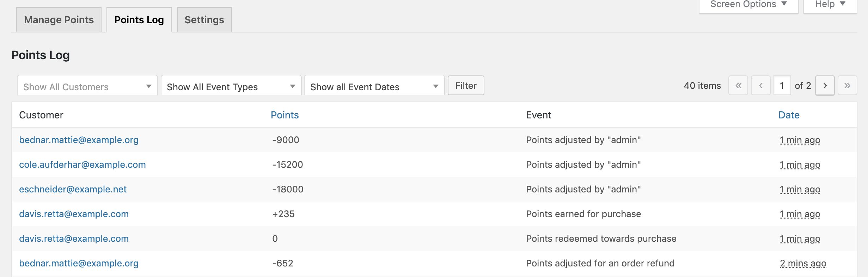The image size is (868, 277).
Task: Open davis.retta@example.com link with +235 points
Action: click(x=74, y=214)
